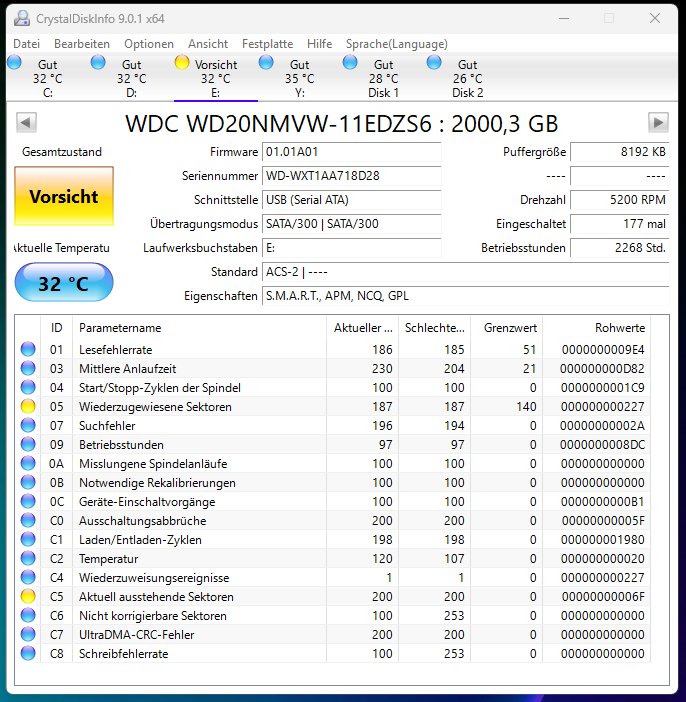
Task: Go to next disk with right arrow
Action: click(658, 123)
